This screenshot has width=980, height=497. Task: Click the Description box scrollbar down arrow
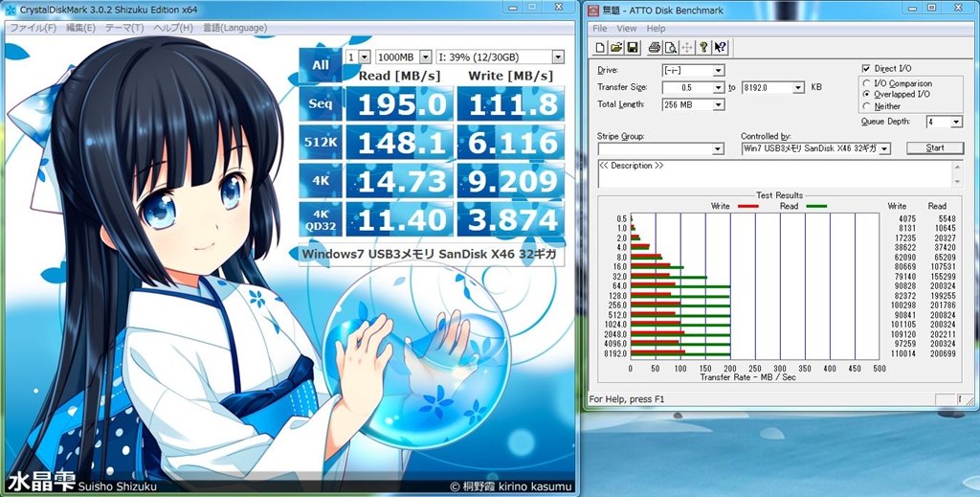(x=957, y=182)
